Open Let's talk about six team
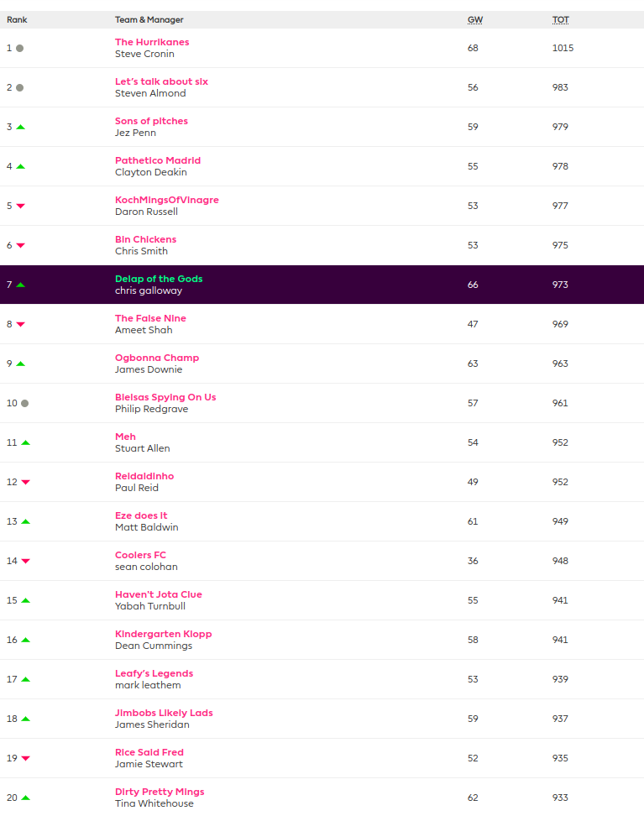Screen dimensions: 644x816 click(x=161, y=81)
